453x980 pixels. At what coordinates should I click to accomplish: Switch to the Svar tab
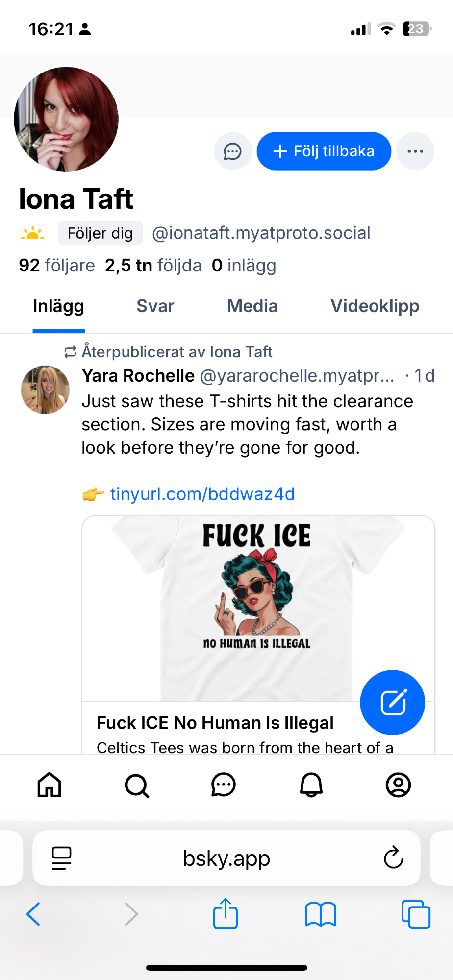[x=155, y=306]
